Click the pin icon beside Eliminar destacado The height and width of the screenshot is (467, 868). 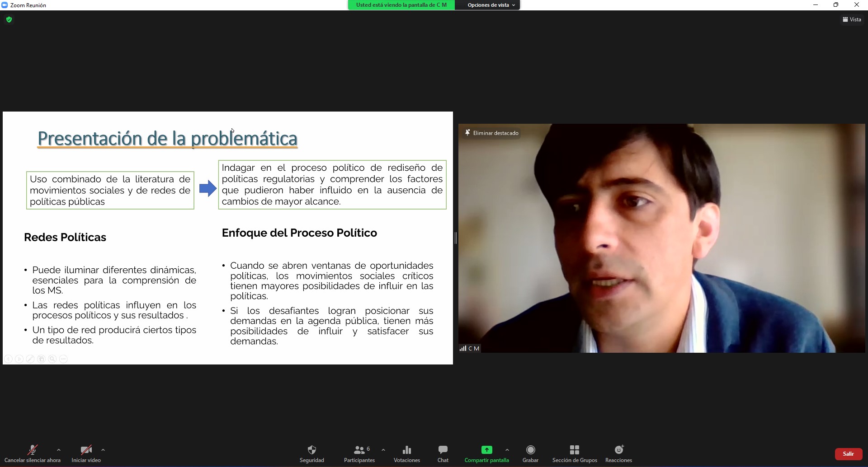467,133
